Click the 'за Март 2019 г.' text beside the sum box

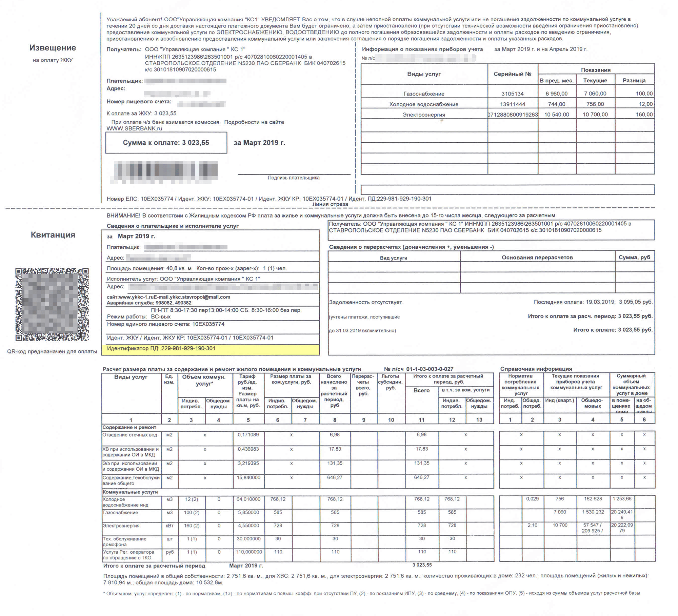tap(259, 143)
